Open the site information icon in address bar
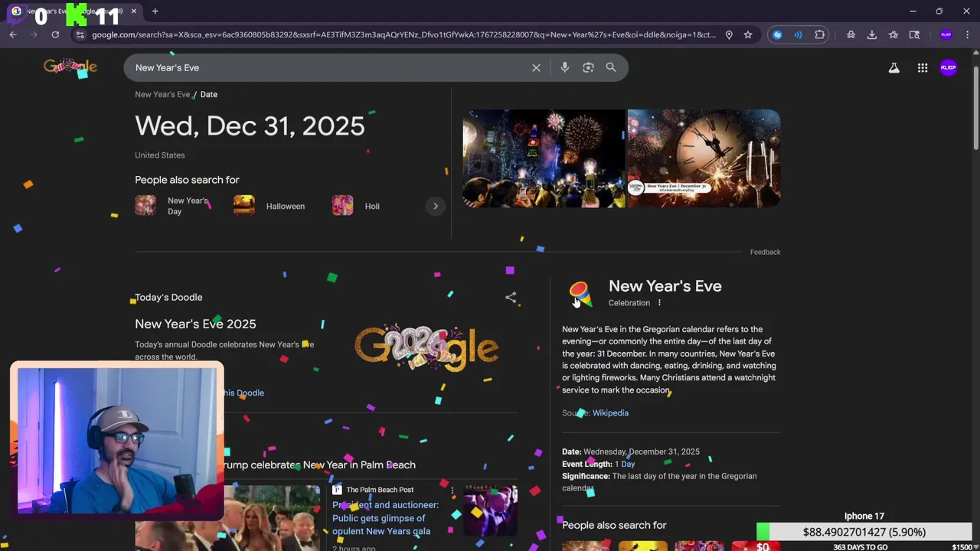 [x=80, y=34]
